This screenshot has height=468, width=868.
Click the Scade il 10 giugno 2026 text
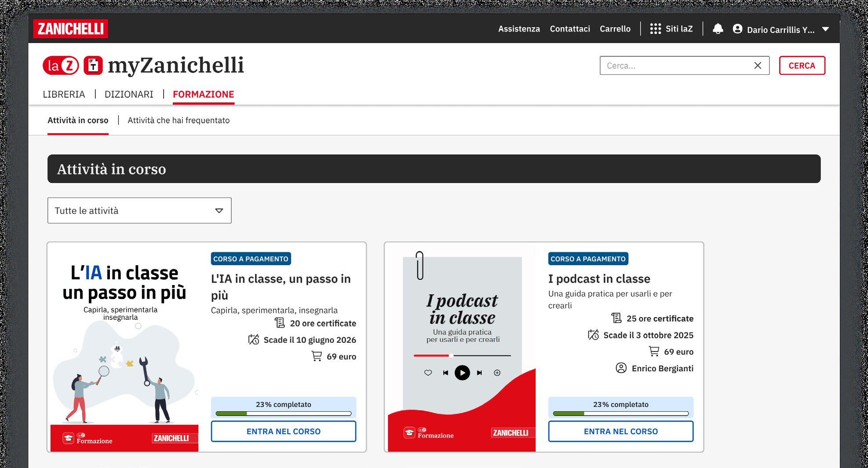[310, 340]
